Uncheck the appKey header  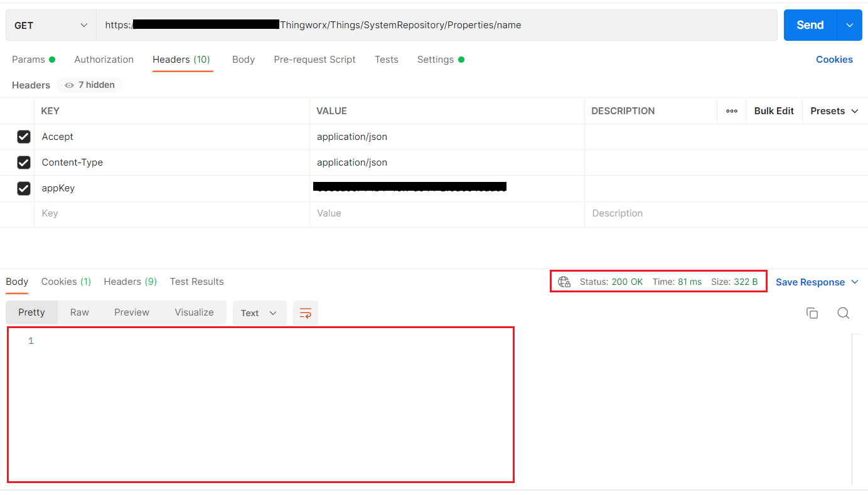23,188
